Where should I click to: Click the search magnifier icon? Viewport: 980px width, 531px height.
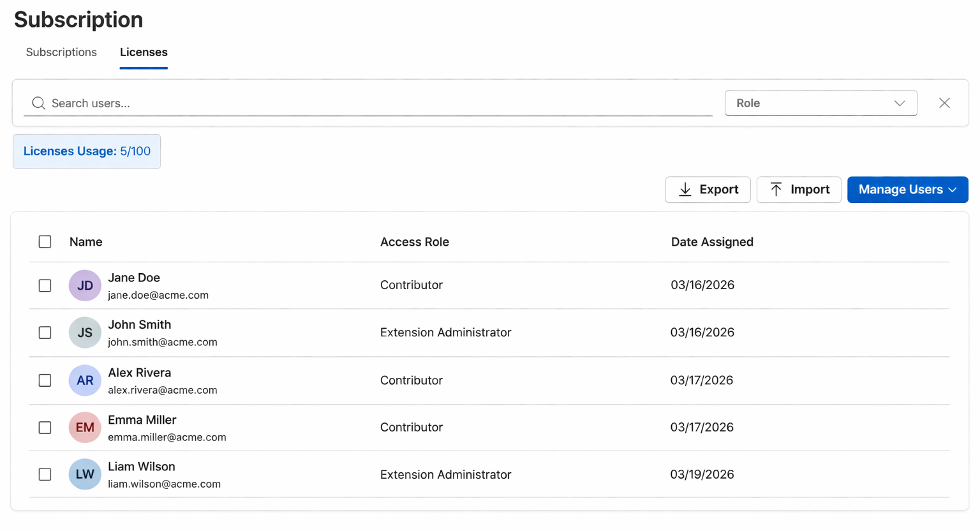(x=38, y=103)
